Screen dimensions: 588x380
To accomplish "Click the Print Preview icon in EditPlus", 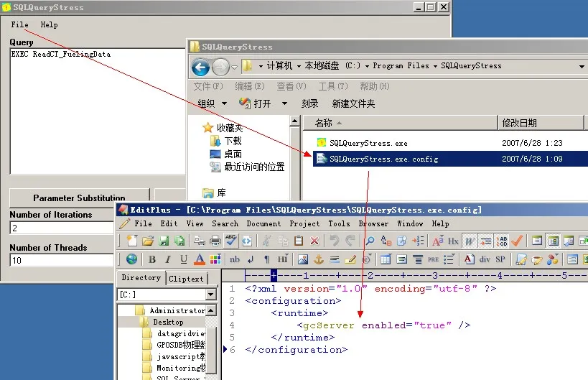I will pyautogui.click(x=199, y=241).
